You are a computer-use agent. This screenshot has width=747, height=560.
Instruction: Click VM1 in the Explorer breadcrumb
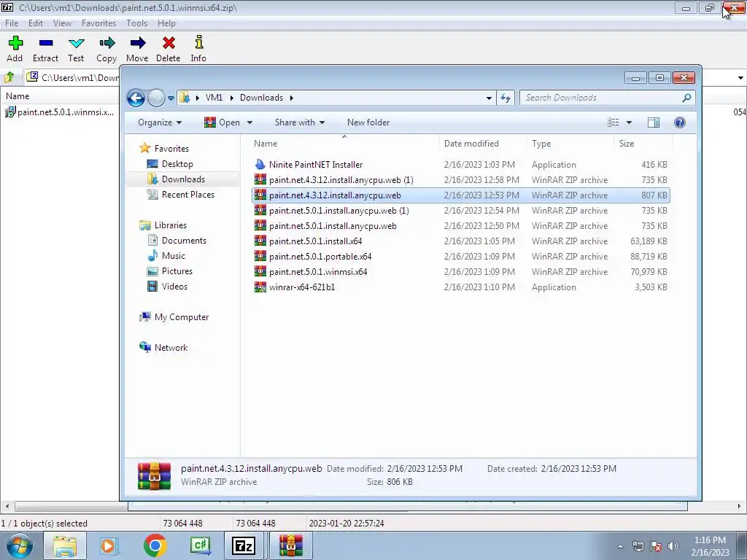pos(214,98)
